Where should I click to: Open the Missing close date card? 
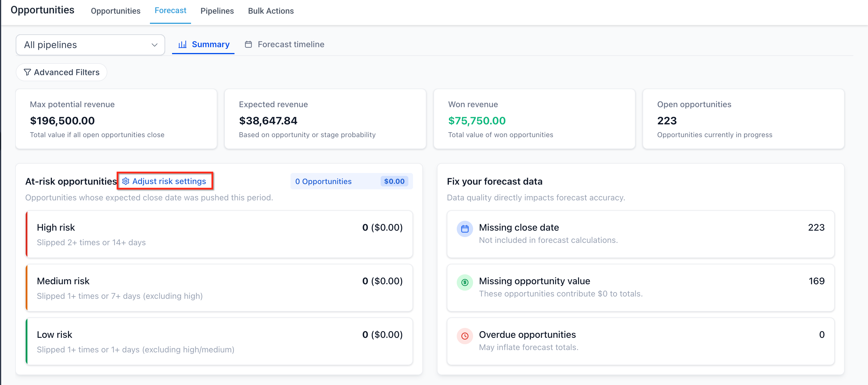coord(640,234)
